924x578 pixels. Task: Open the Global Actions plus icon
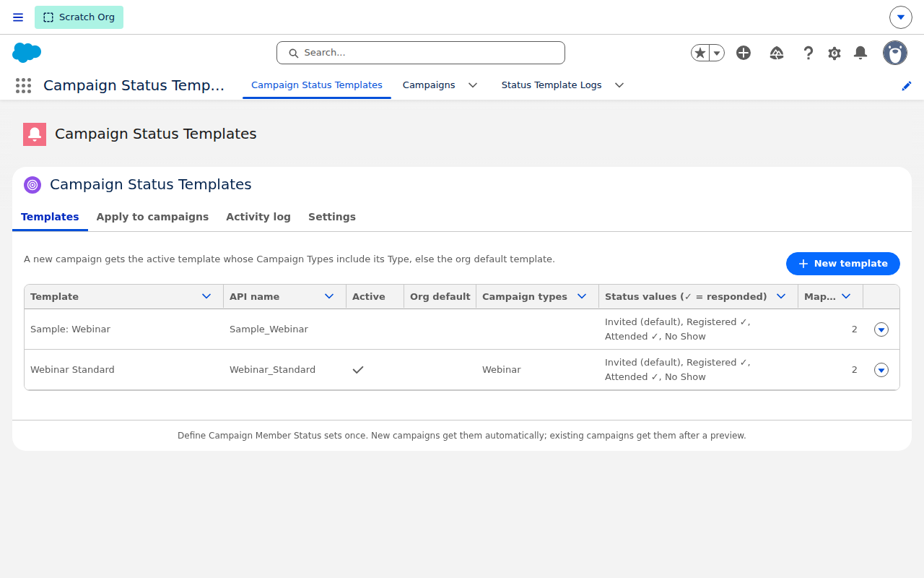coord(744,53)
